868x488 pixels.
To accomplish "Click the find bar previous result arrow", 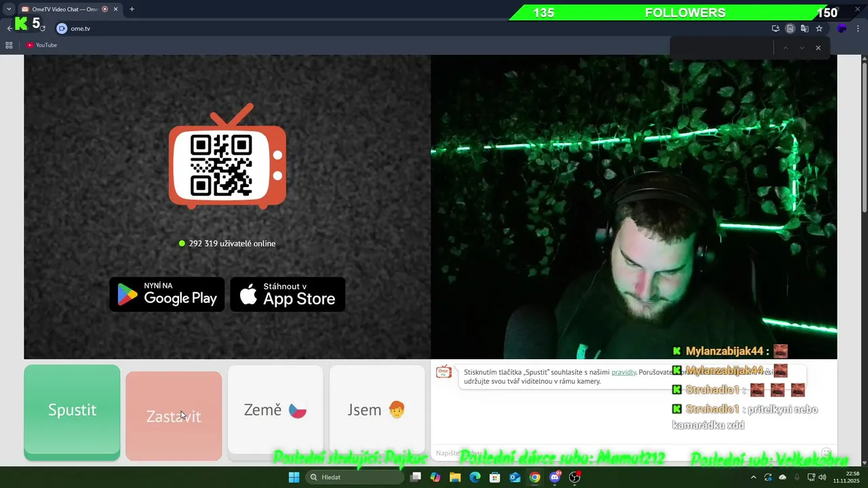I will (x=785, y=48).
